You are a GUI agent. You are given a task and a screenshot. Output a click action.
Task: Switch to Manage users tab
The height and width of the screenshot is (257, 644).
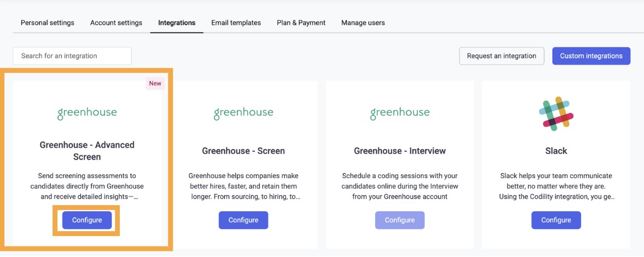[x=363, y=23]
